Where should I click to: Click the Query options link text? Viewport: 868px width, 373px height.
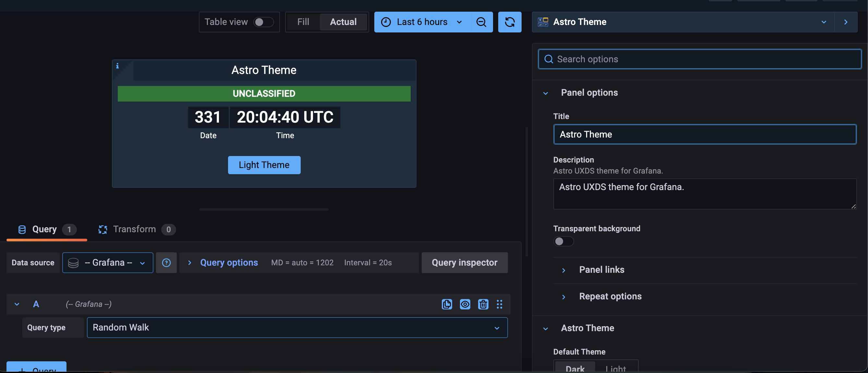click(x=229, y=262)
